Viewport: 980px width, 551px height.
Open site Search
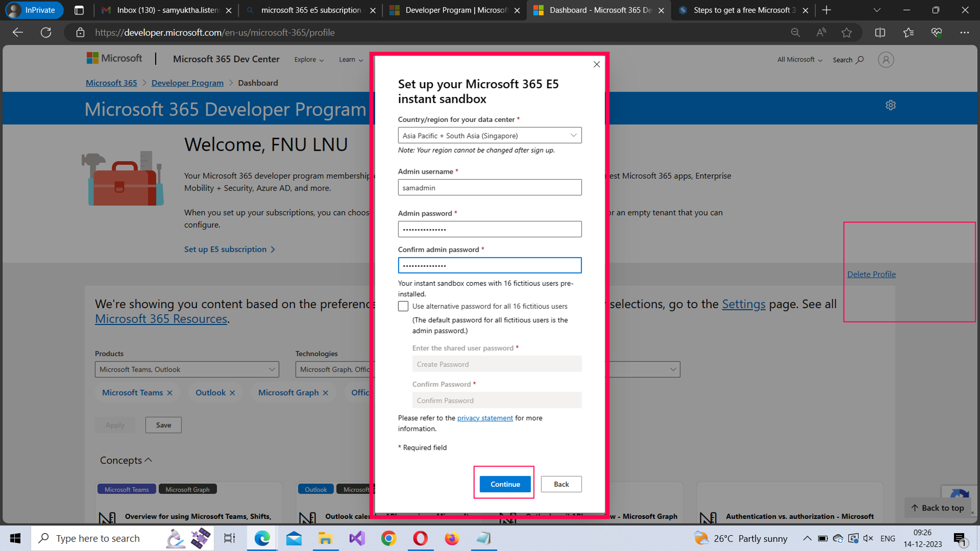tap(848, 60)
